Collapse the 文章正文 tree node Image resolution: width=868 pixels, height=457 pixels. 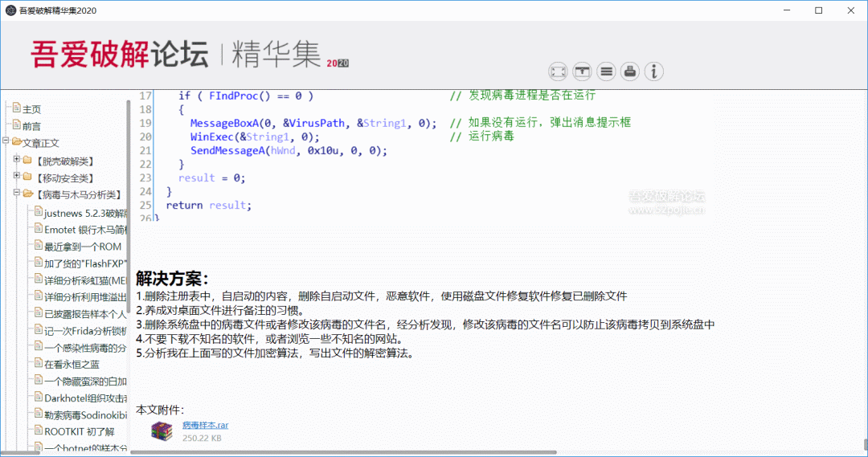tap(6, 141)
